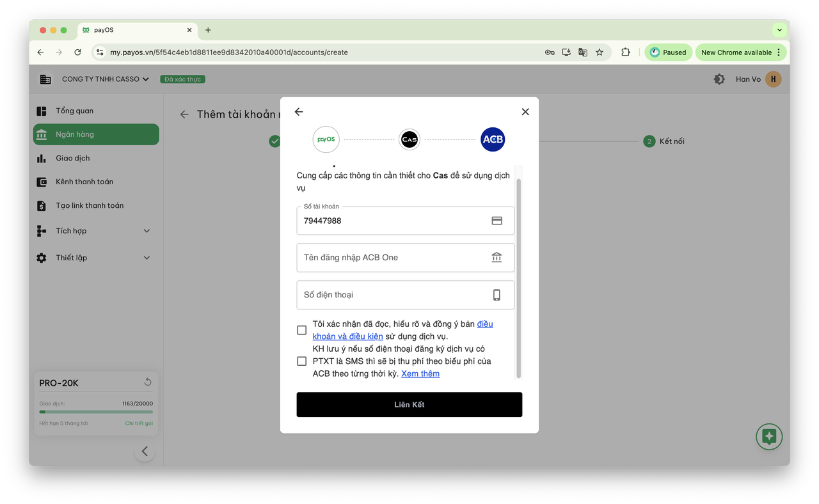
Task: Click the ACB bank logo icon
Action: click(493, 139)
